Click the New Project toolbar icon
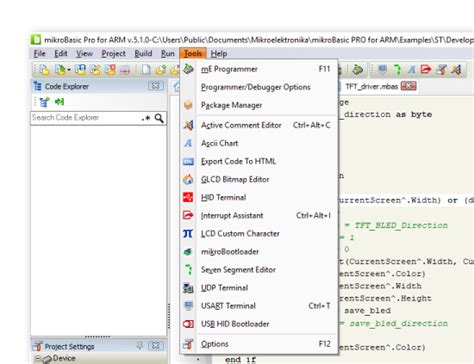The image size is (474, 364). 44,70
